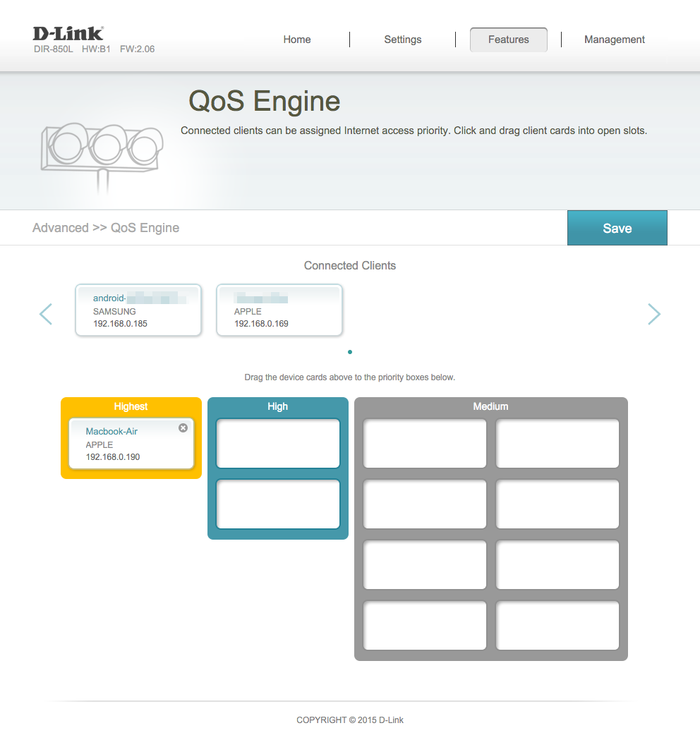Show previous connected clients with left arrow
This screenshot has height=740, width=700.
click(46, 314)
